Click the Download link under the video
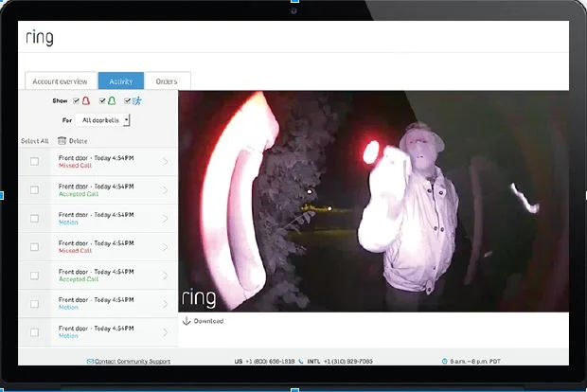The height and width of the screenshot is (392, 587). click(x=208, y=321)
